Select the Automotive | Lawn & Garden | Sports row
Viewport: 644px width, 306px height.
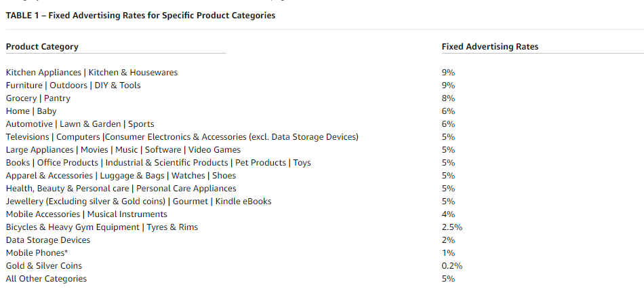click(80, 124)
